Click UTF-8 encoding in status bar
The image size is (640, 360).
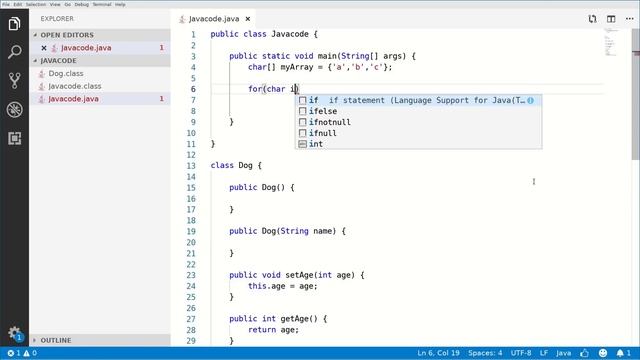click(x=521, y=353)
